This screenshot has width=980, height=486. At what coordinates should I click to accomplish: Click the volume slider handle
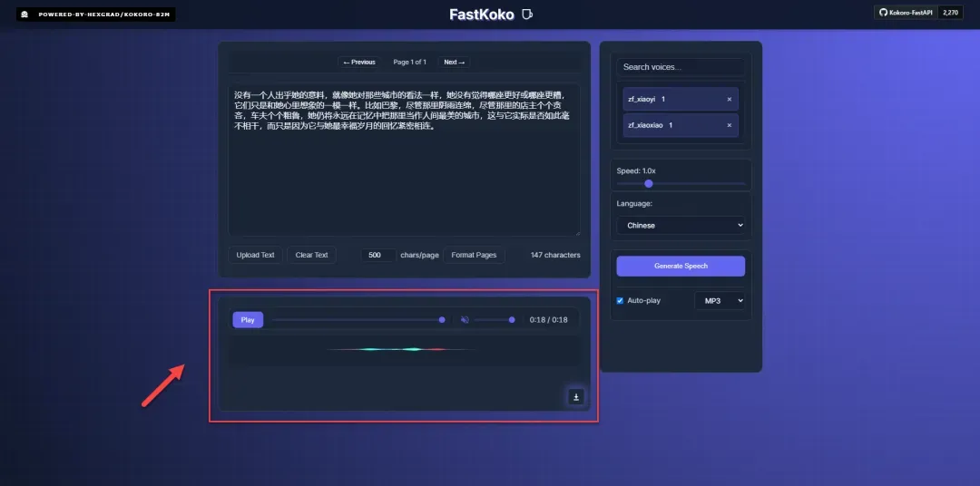click(x=512, y=320)
